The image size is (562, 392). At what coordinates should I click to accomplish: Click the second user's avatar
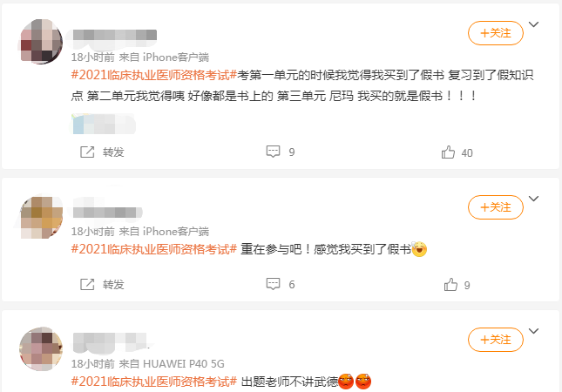41,217
